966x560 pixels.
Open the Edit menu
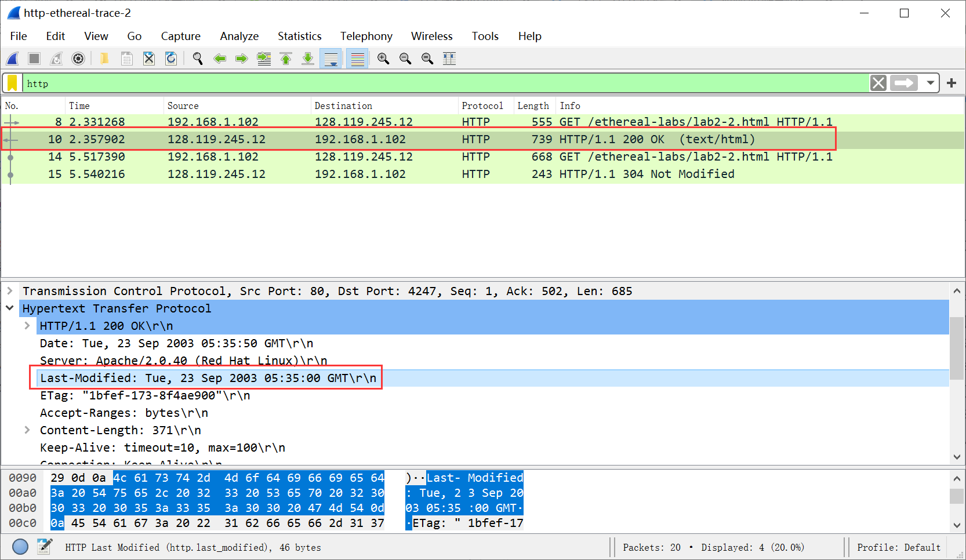[56, 36]
